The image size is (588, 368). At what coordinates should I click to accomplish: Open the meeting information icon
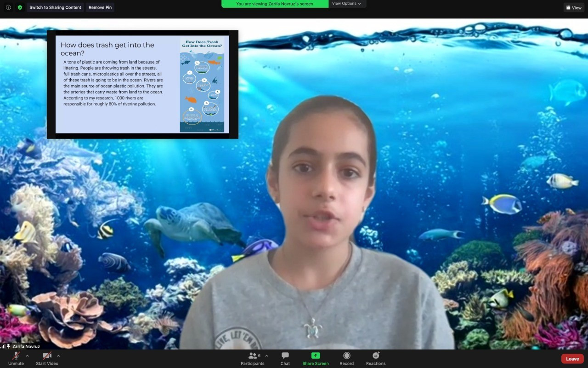8,7
